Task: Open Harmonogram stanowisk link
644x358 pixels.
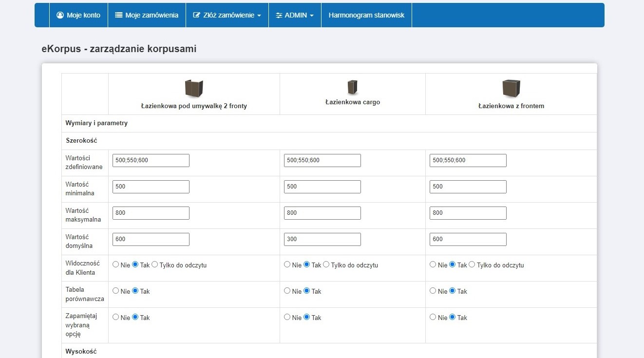Action: [x=366, y=15]
